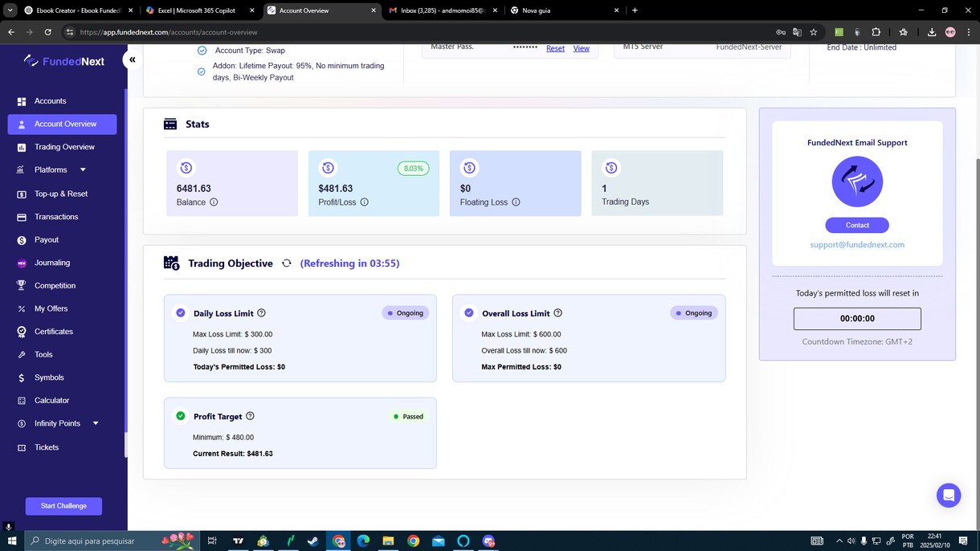View the master password
This screenshot has height=551, width=980.
pyautogui.click(x=582, y=48)
